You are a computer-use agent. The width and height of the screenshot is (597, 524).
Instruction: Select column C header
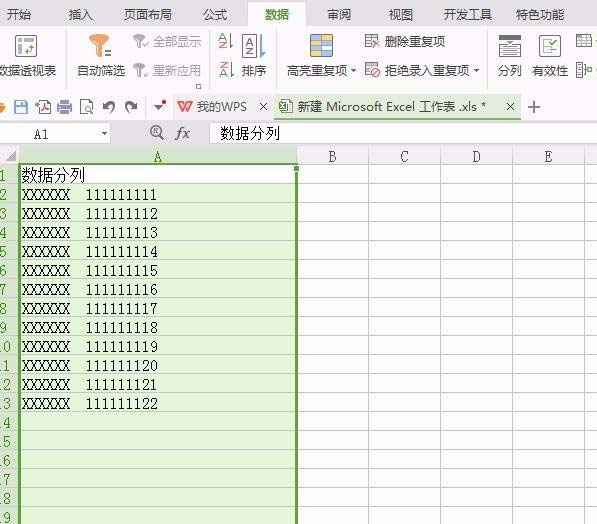[404, 157]
